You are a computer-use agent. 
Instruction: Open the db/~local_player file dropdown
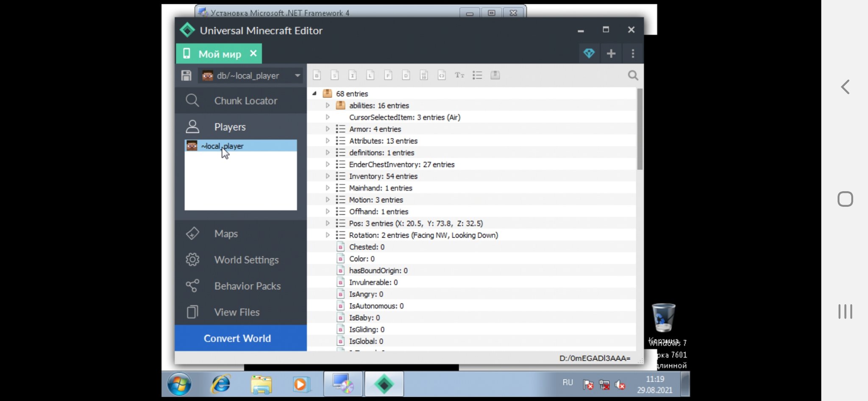coord(250,76)
